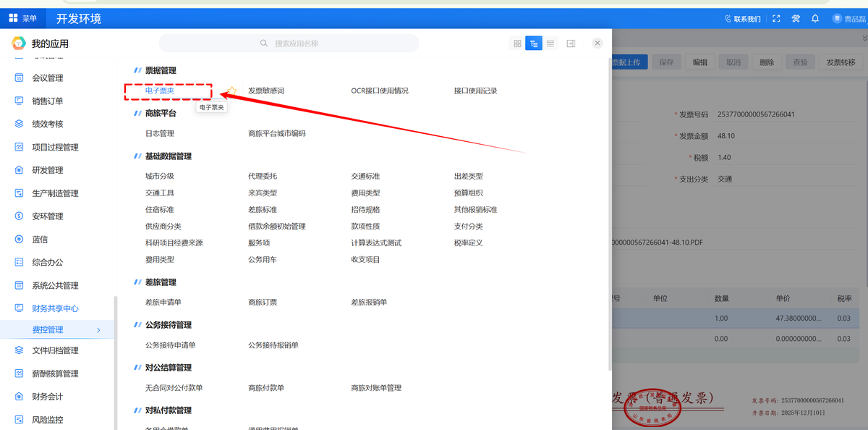Viewport: 868px width, 430px height.
Task: Open 差旅申请单
Action: point(163,302)
